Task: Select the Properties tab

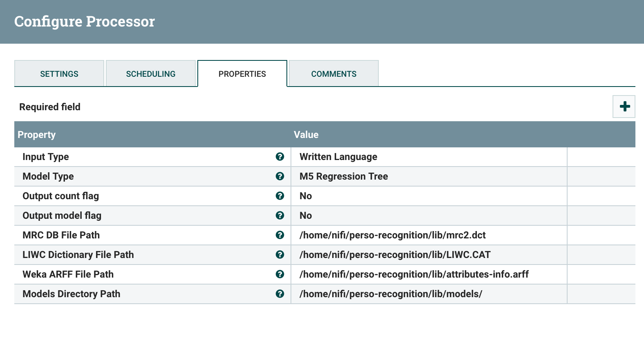Action: pyautogui.click(x=242, y=74)
